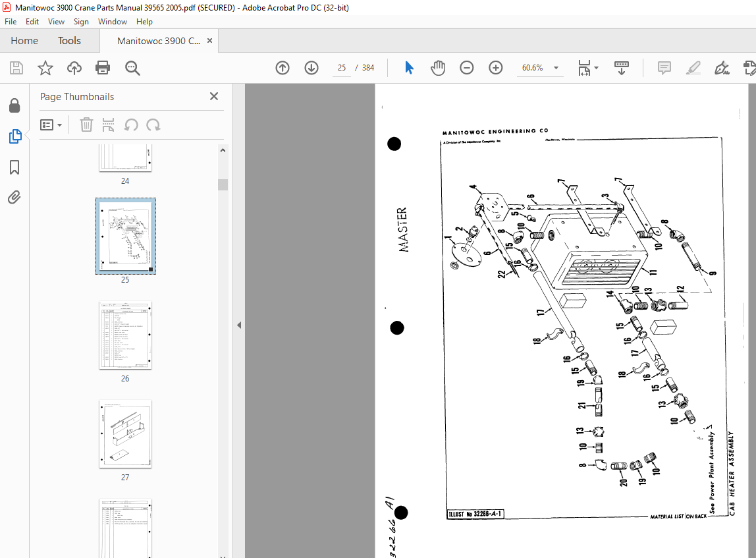Image resolution: width=756 pixels, height=558 pixels.
Task: Add document to starred favorites
Action: pos(45,68)
